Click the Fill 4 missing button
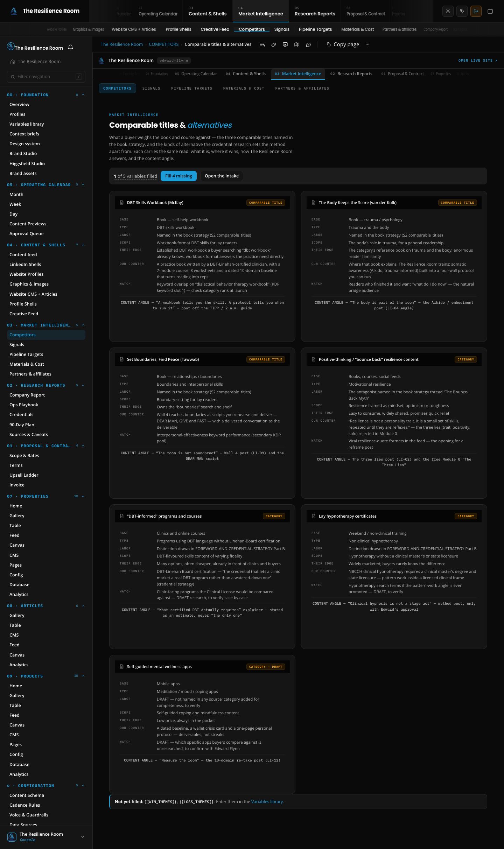This screenshot has height=849, width=504. (178, 176)
